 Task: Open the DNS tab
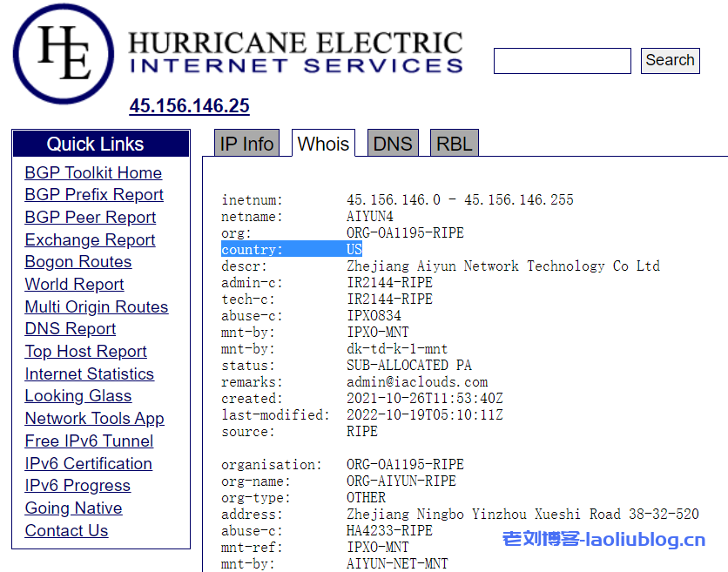[x=392, y=144]
